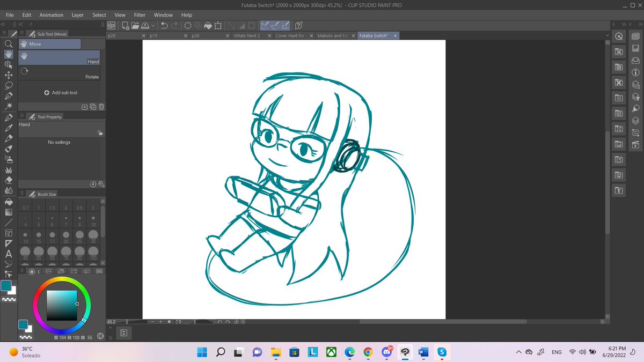Open the Sub Tool palette menu

coord(21,33)
